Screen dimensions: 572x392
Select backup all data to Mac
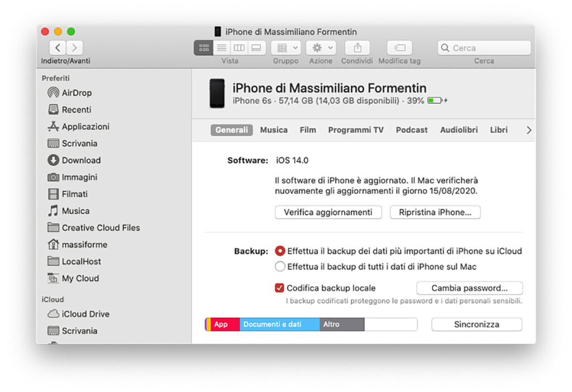click(x=280, y=266)
